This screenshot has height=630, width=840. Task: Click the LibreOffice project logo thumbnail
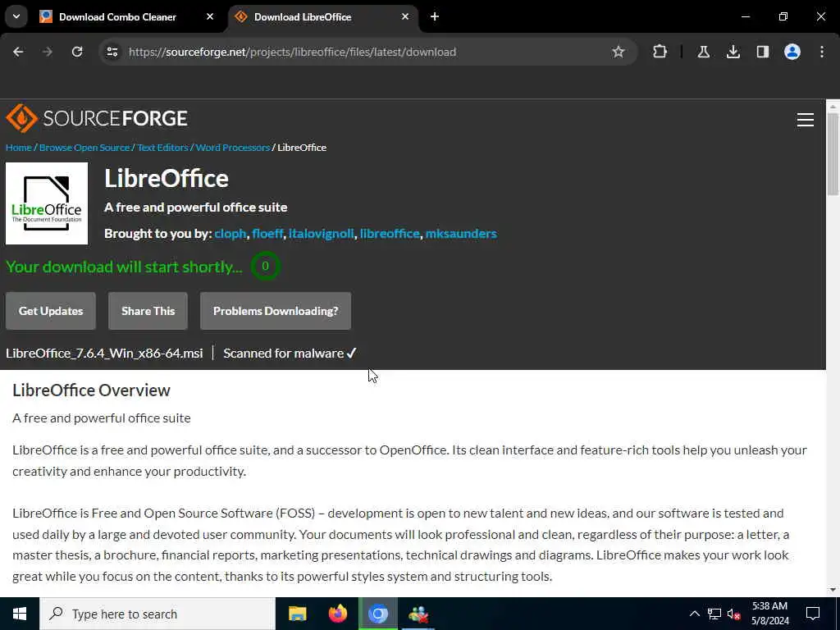[47, 203]
